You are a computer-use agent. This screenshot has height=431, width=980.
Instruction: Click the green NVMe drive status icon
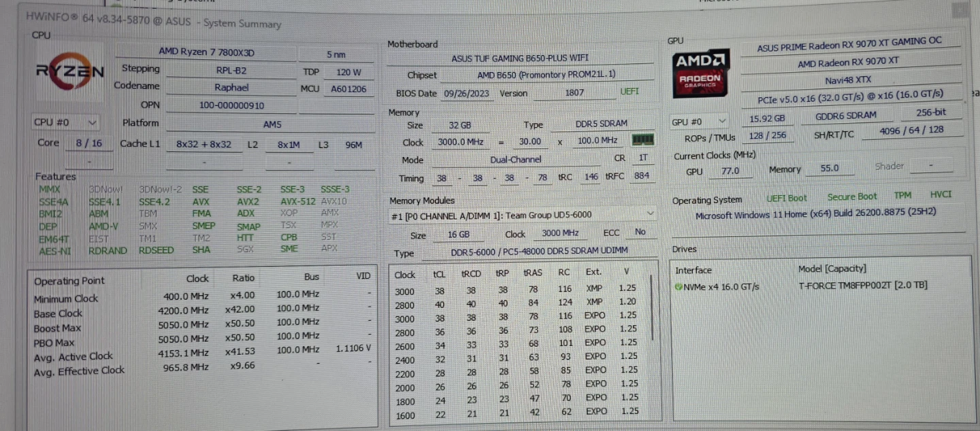tap(679, 286)
